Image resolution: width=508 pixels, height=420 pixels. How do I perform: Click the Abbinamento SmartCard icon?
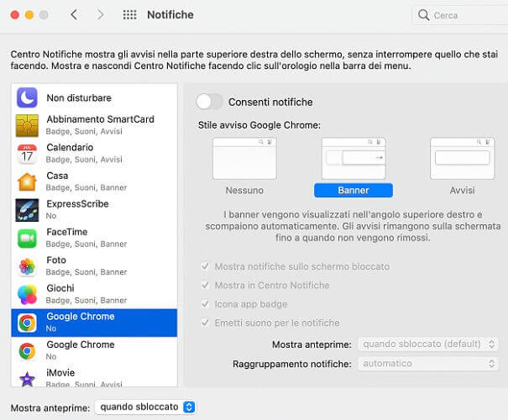click(x=27, y=125)
